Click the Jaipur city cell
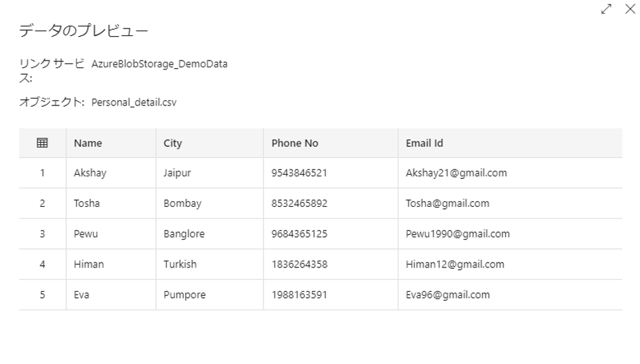The width and height of the screenshot is (640, 364). [x=177, y=173]
